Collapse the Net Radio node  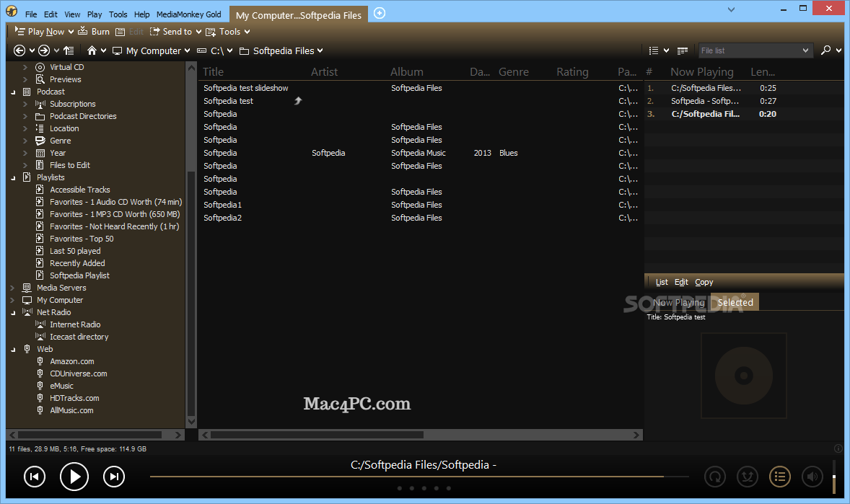point(13,313)
